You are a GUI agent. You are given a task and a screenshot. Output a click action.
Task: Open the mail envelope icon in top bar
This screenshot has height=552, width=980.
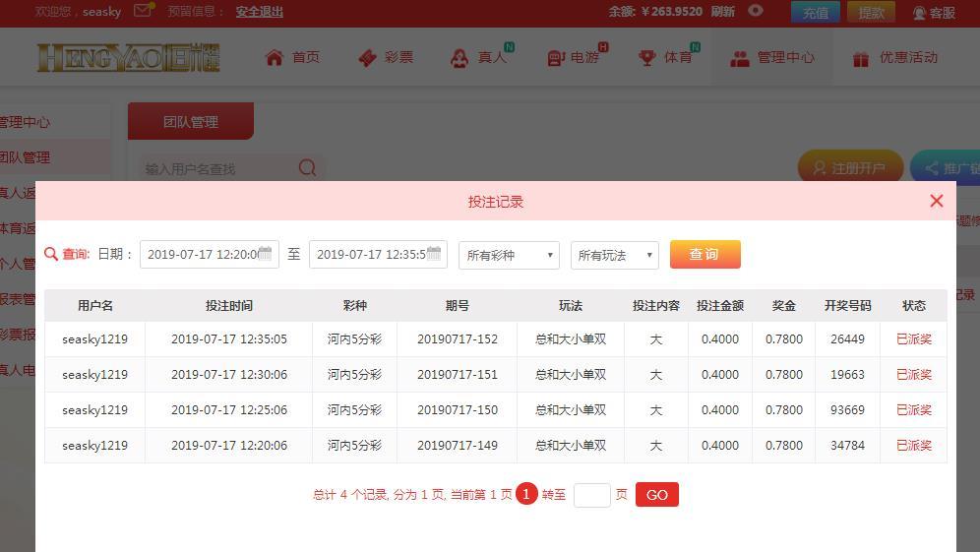143,11
